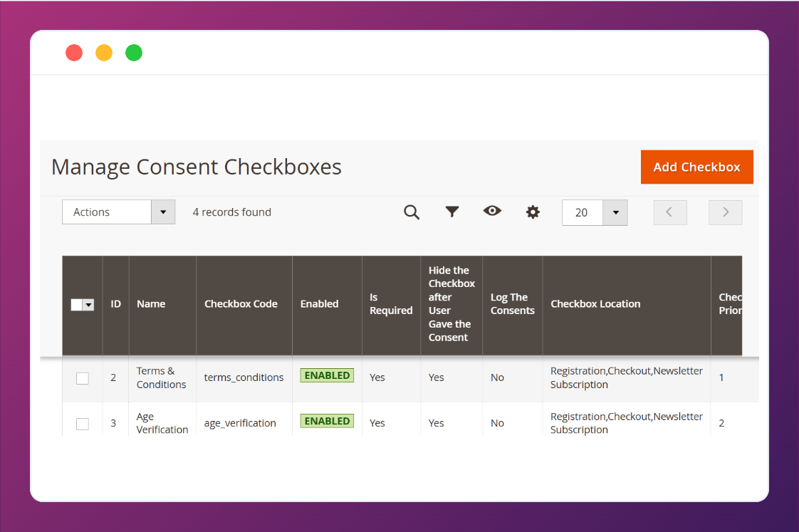The height and width of the screenshot is (532, 799).
Task: Sort by Hide the Checkbox header
Action: tap(451, 304)
